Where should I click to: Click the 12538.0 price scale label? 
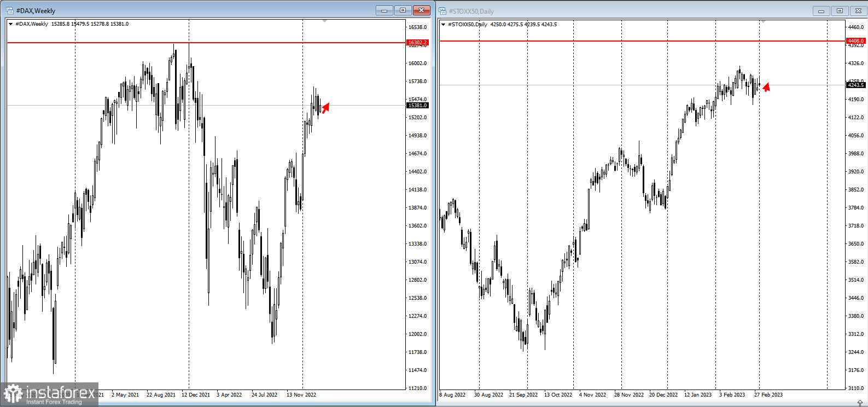(x=417, y=298)
